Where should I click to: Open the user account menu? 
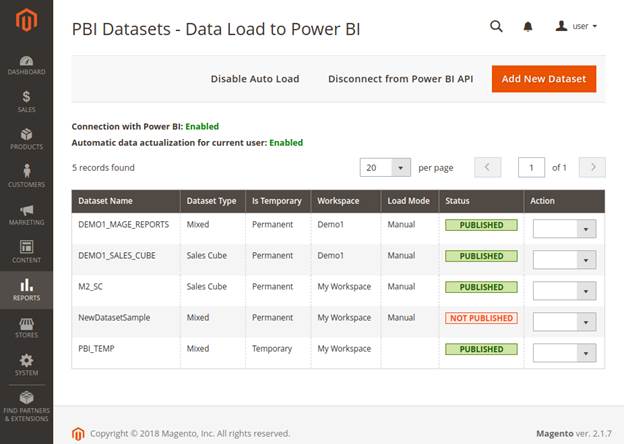click(x=576, y=26)
